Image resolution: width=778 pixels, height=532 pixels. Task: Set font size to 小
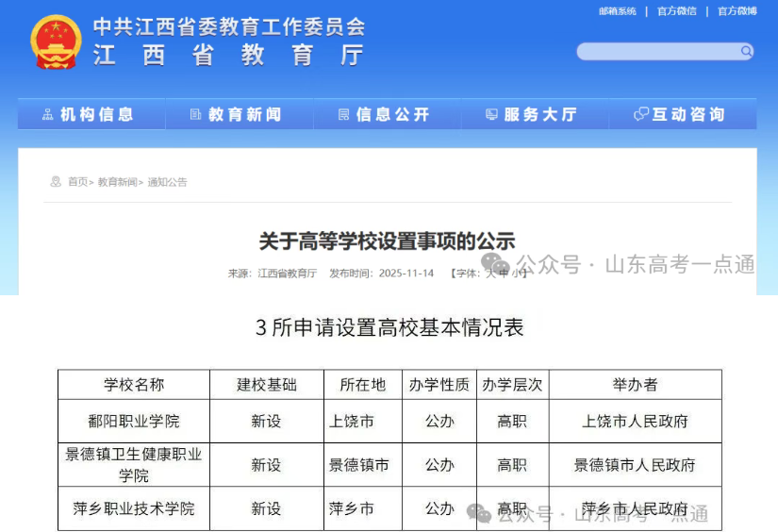(516, 274)
